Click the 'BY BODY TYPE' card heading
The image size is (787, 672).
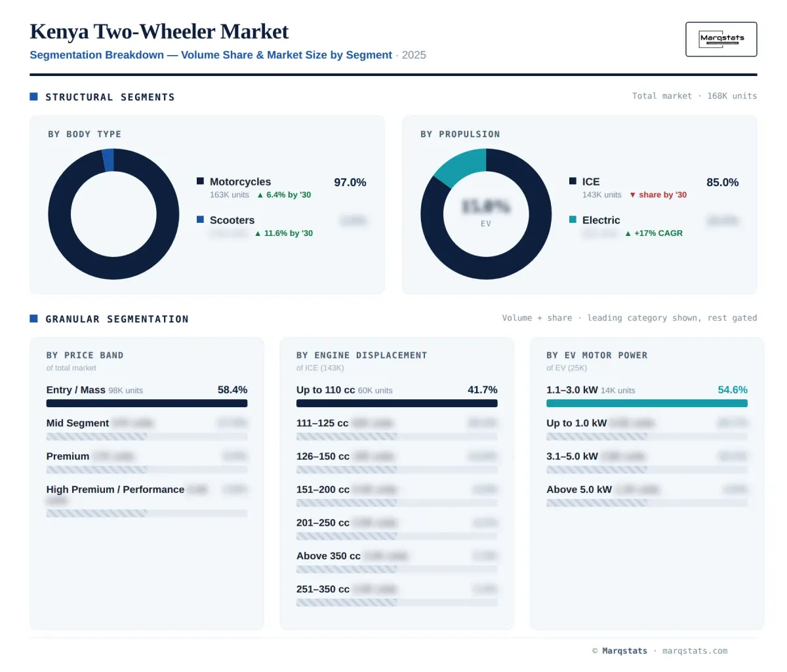[85, 134]
